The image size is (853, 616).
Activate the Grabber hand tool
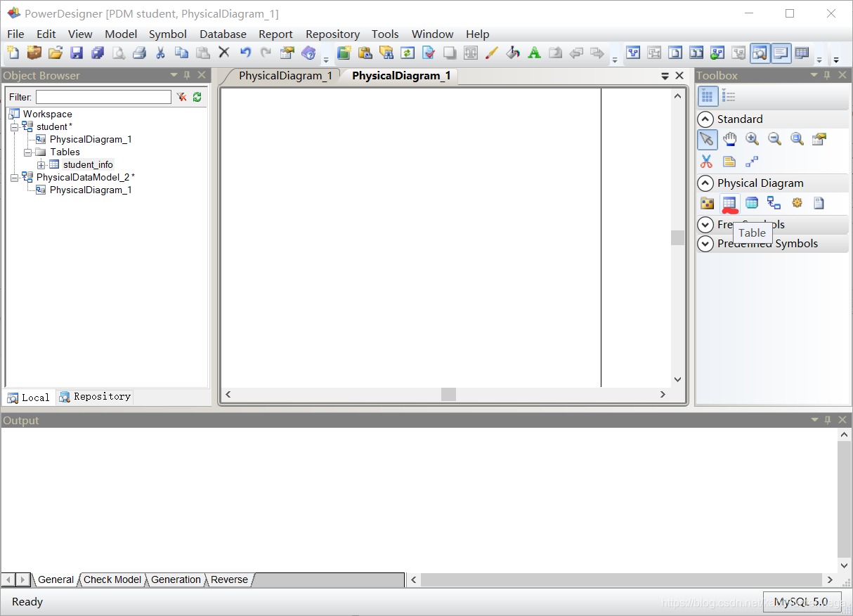pyautogui.click(x=730, y=139)
